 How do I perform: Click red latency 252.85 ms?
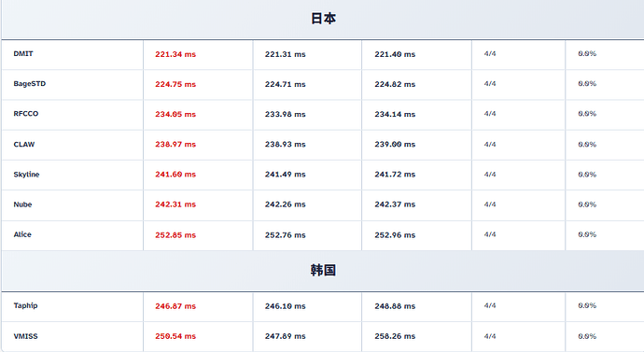(x=175, y=235)
